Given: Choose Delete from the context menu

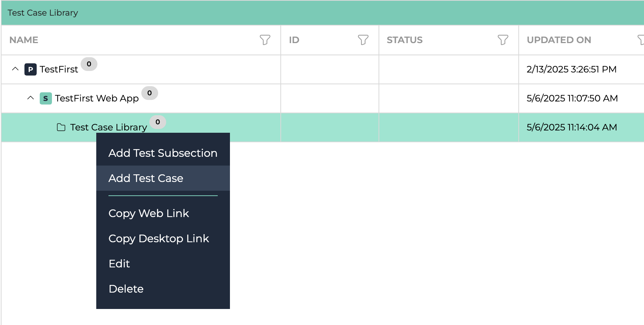Looking at the screenshot, I should 126,289.
